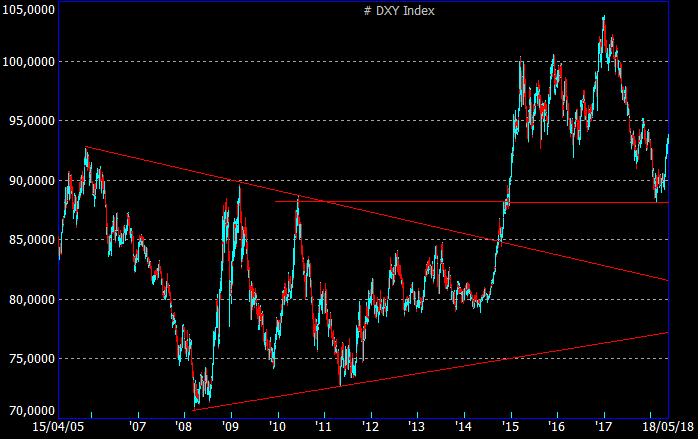
Task: Click the '09 year label
Action: 231,427
